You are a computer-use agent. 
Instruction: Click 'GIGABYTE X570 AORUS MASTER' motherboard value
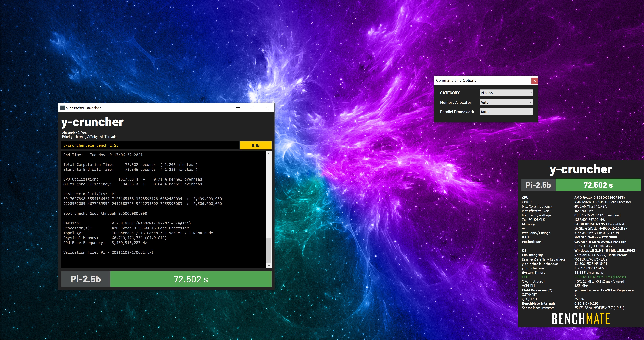(x=600, y=242)
